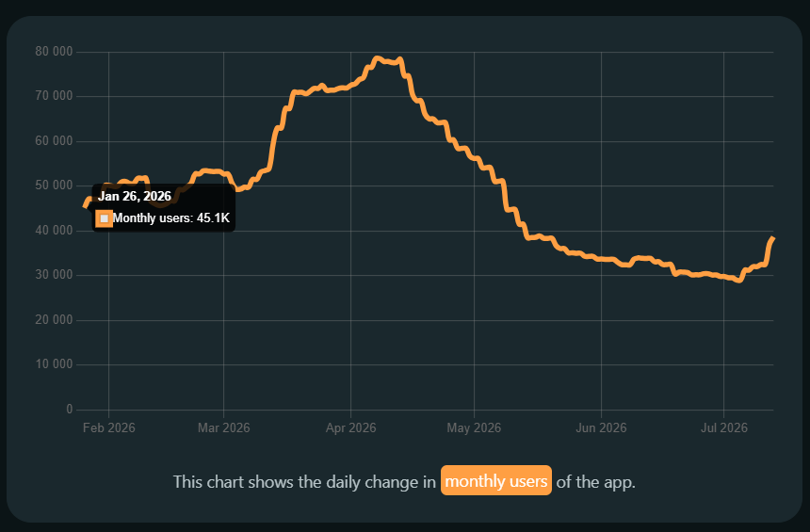Select the Jul 2026 axis label
Viewport: 810px width, 532px height.
coord(723,427)
